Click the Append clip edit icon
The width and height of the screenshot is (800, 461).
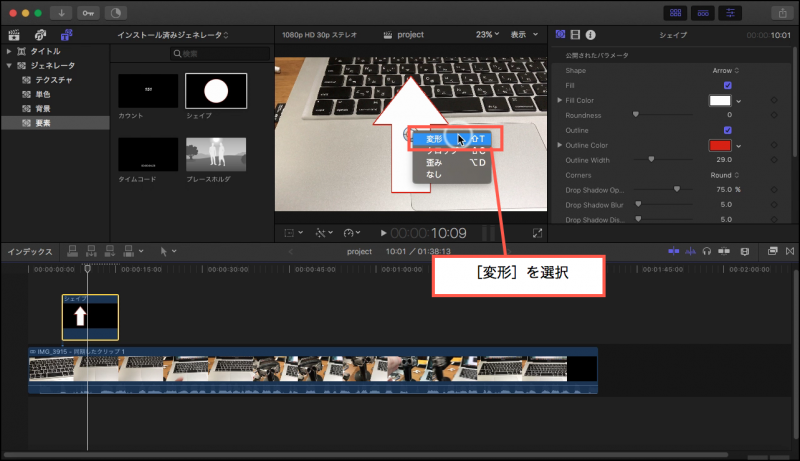pyautogui.click(x=110, y=251)
